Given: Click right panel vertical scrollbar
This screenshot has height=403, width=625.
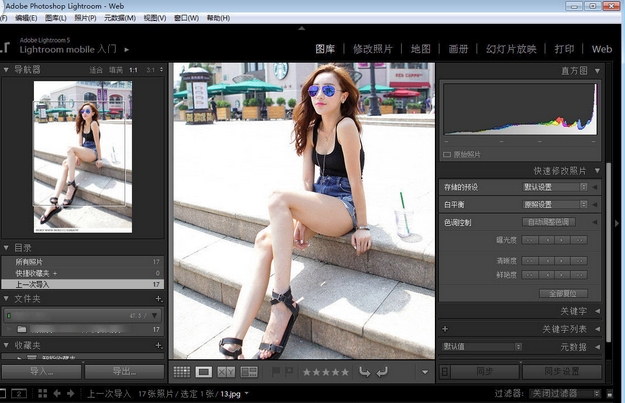Looking at the screenshot, I should click(x=608, y=252).
